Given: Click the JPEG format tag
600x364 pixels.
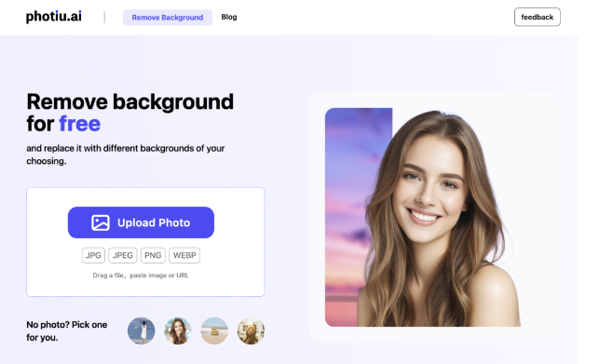Looking at the screenshot, I should tap(122, 255).
